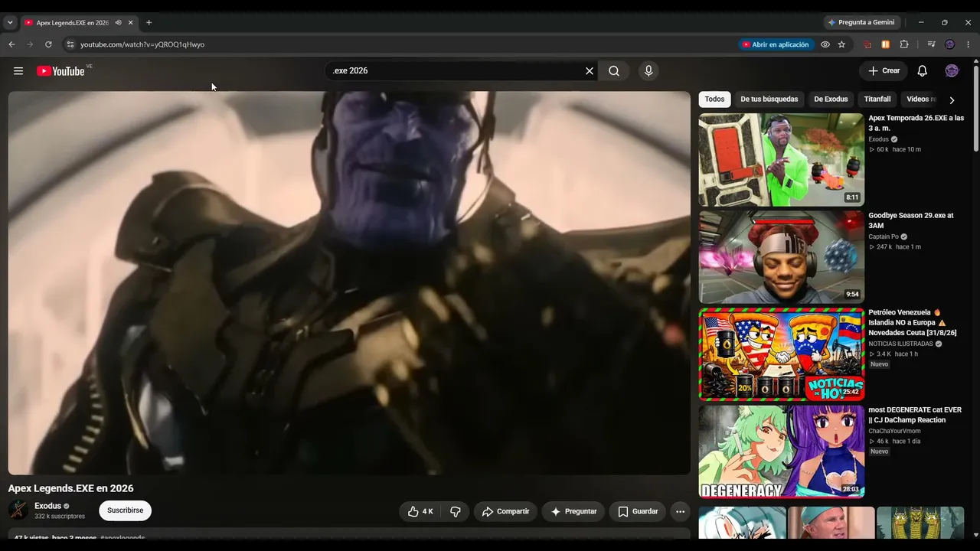Share the video with Compartir

click(505, 511)
